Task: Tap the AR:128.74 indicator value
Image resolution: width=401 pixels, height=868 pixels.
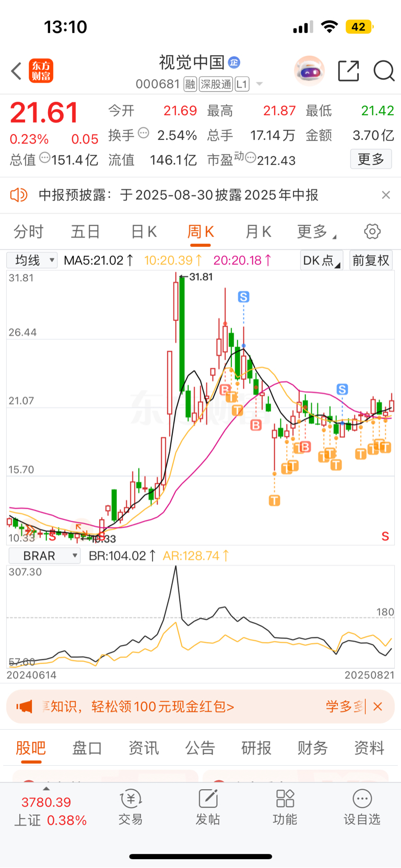Action: click(x=196, y=556)
